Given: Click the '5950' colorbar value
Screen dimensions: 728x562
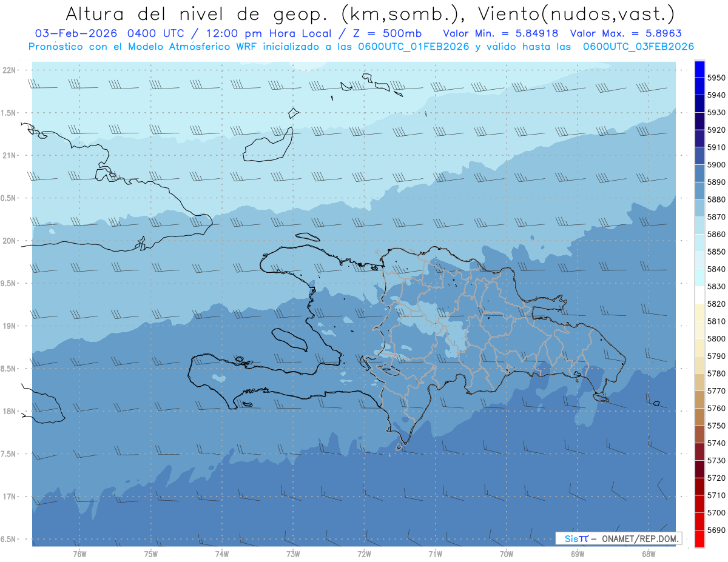Looking at the screenshot, I should pos(716,78).
